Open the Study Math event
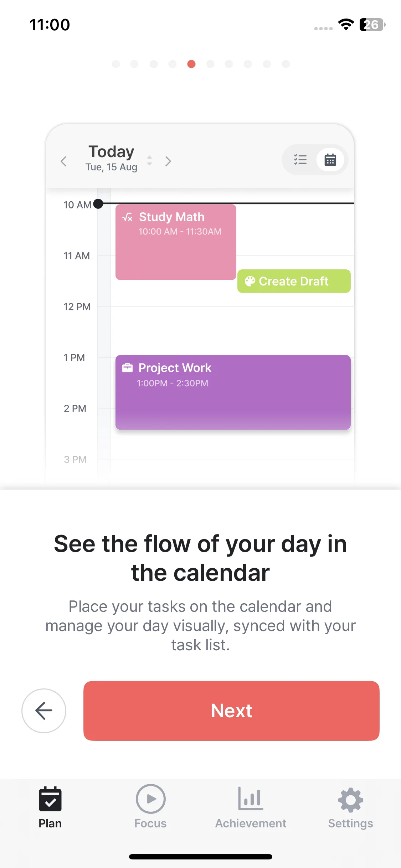The height and width of the screenshot is (868, 401). [176, 242]
